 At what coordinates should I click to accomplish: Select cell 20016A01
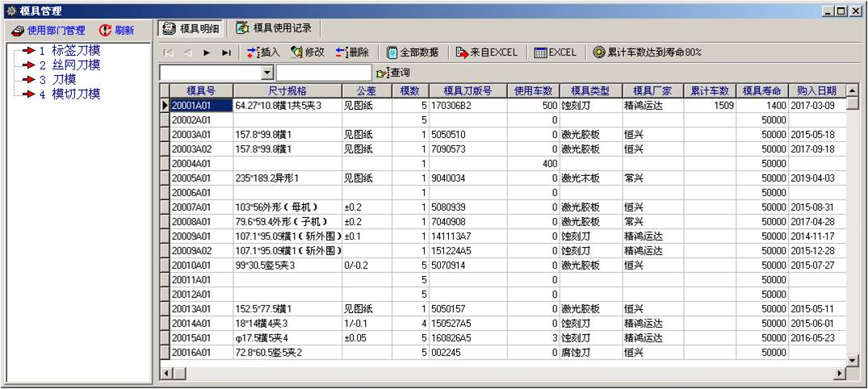[201, 352]
